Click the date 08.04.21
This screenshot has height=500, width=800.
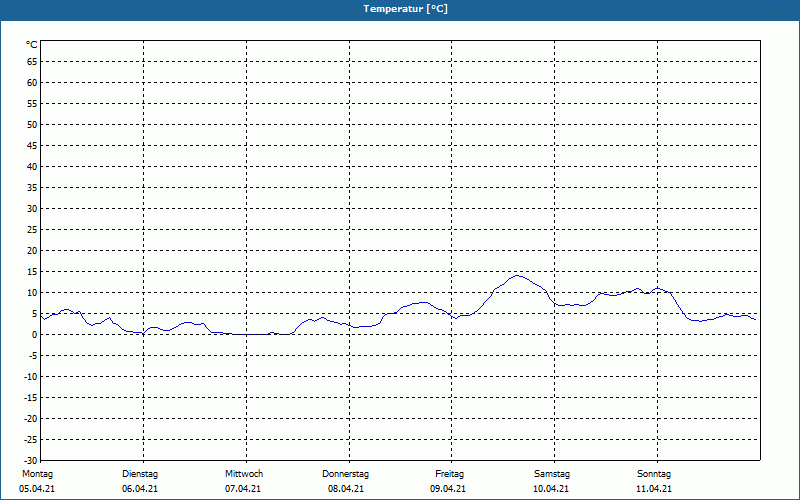[346, 489]
